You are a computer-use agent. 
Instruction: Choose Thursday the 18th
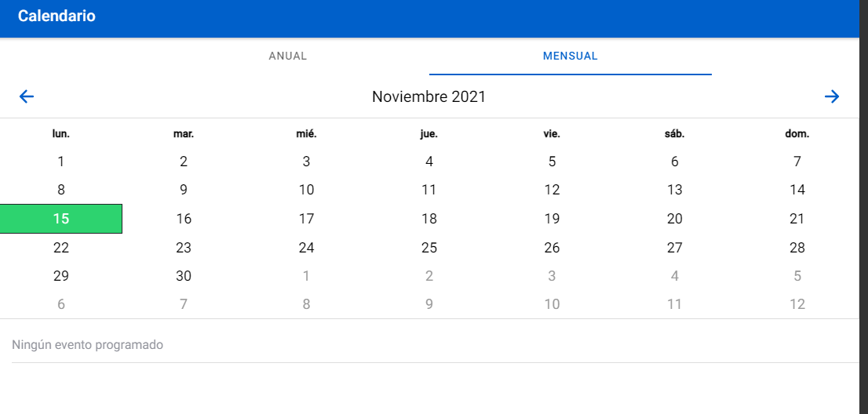tap(429, 219)
